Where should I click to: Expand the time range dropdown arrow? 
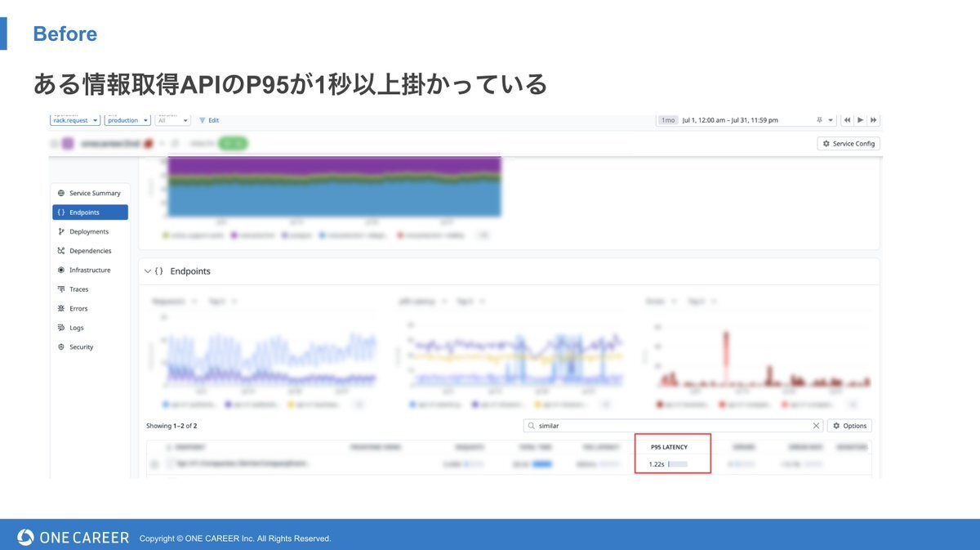click(x=831, y=120)
